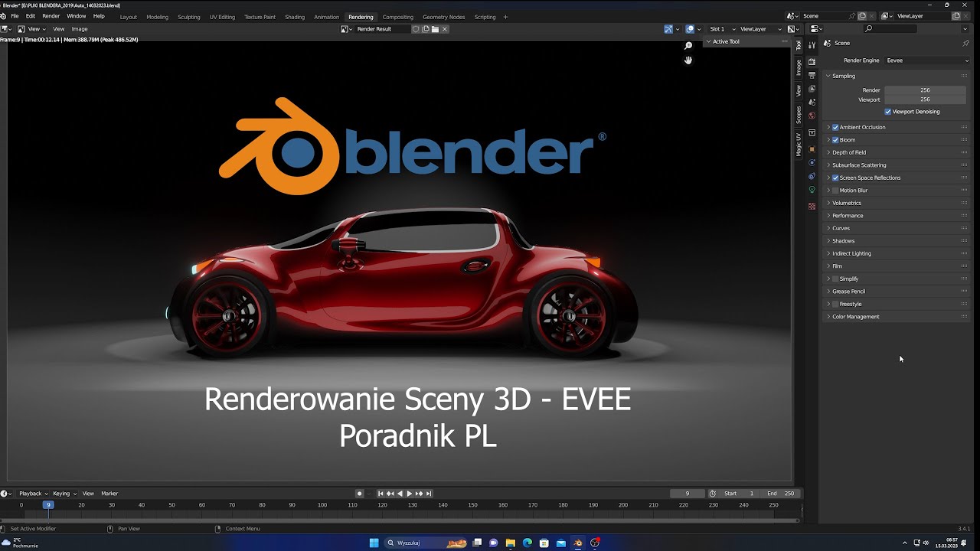Toggle the preview range clock icon
980x551 pixels.
pos(713,494)
